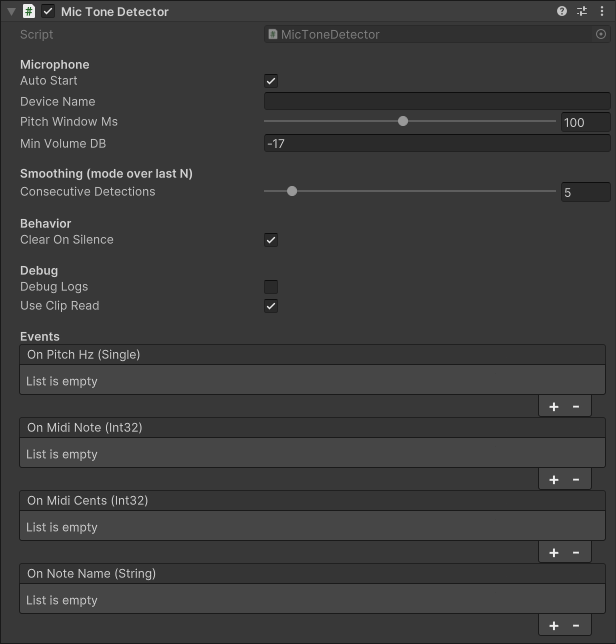
Task: Click 'List is empty' under On Midi Note
Action: (x=62, y=455)
